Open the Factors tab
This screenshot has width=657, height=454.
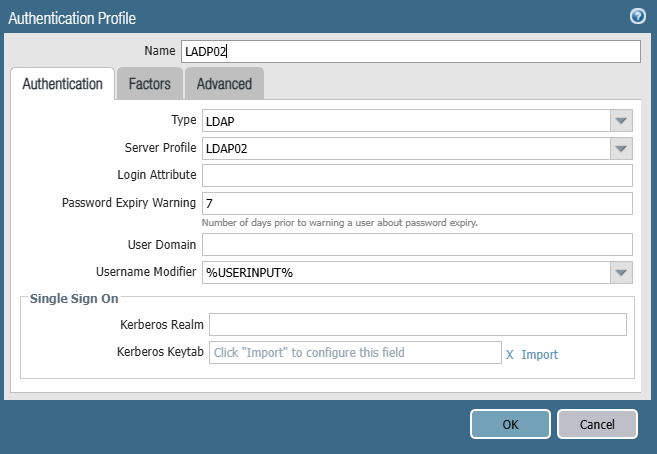(150, 84)
